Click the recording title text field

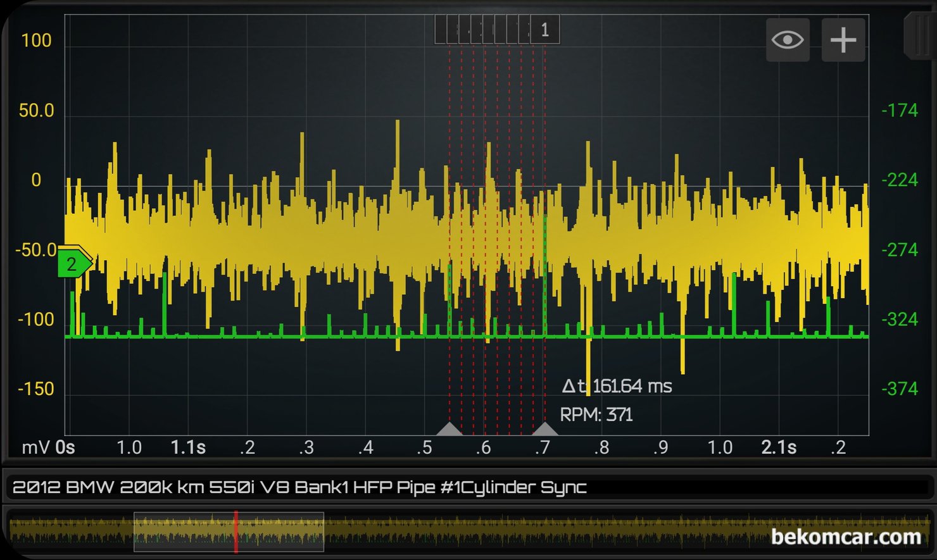[467, 487]
